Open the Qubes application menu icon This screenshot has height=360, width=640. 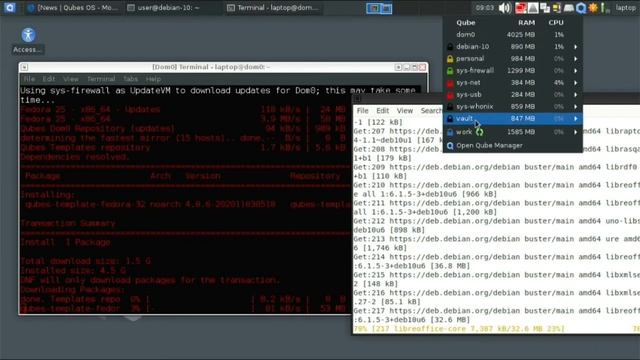(x=9, y=7)
